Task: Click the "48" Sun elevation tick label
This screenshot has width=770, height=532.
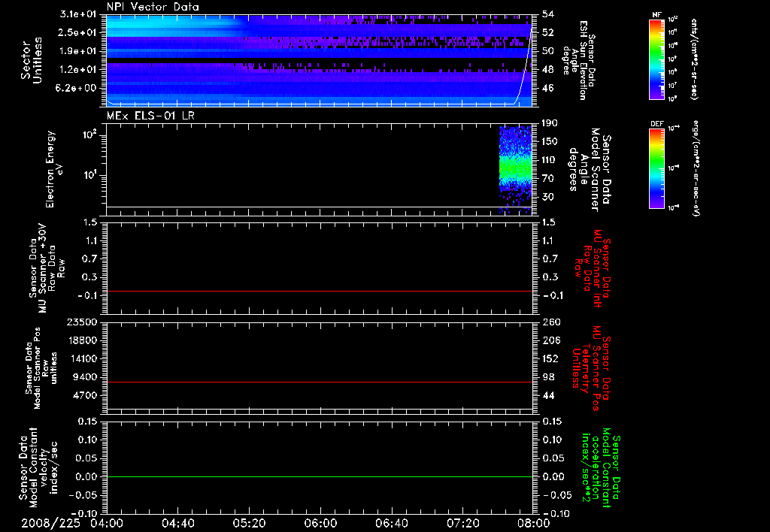Action: [548, 70]
